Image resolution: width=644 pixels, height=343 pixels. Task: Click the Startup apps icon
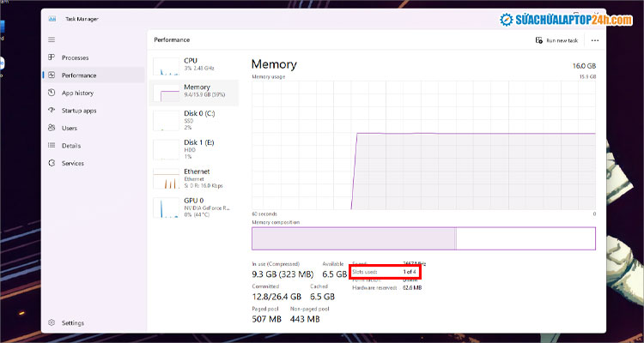(52, 111)
